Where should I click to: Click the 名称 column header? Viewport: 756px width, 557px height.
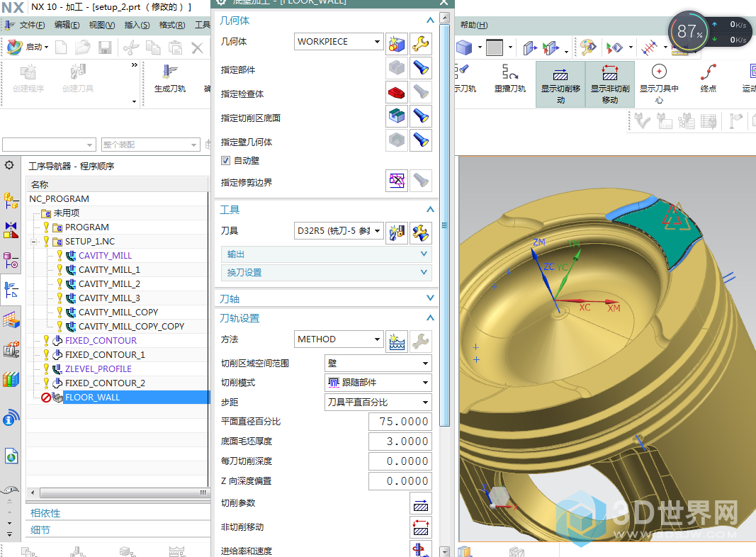click(x=118, y=184)
